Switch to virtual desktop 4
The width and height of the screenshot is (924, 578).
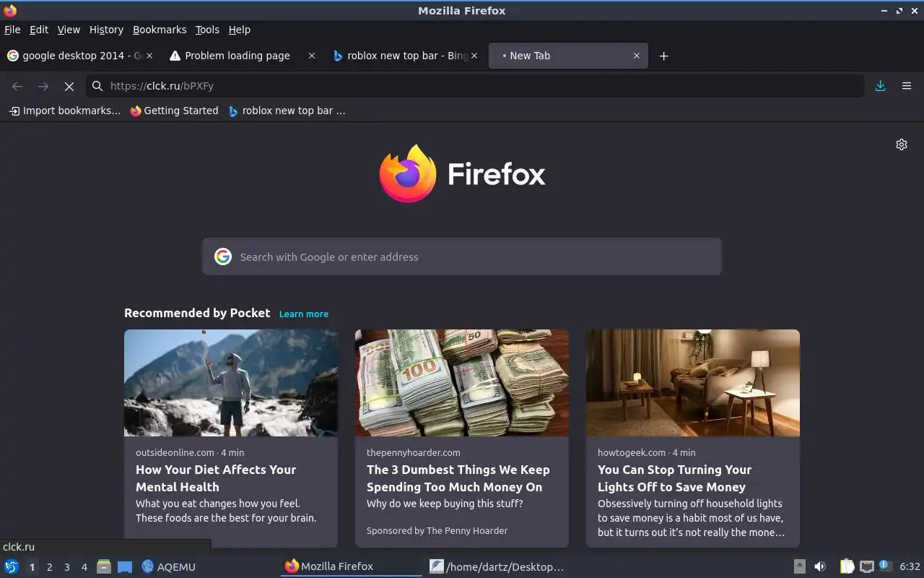click(84, 567)
